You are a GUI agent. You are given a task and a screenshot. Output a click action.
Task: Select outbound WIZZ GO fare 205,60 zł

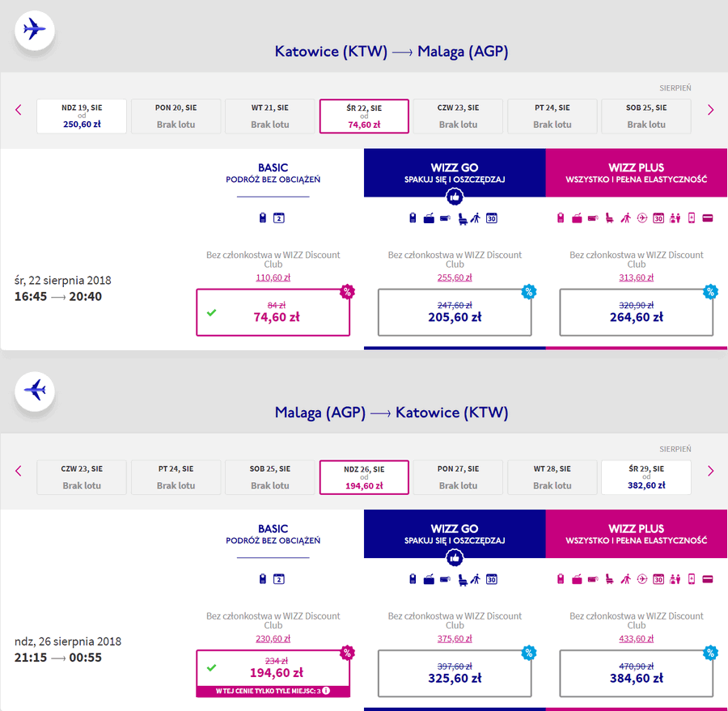click(x=455, y=312)
